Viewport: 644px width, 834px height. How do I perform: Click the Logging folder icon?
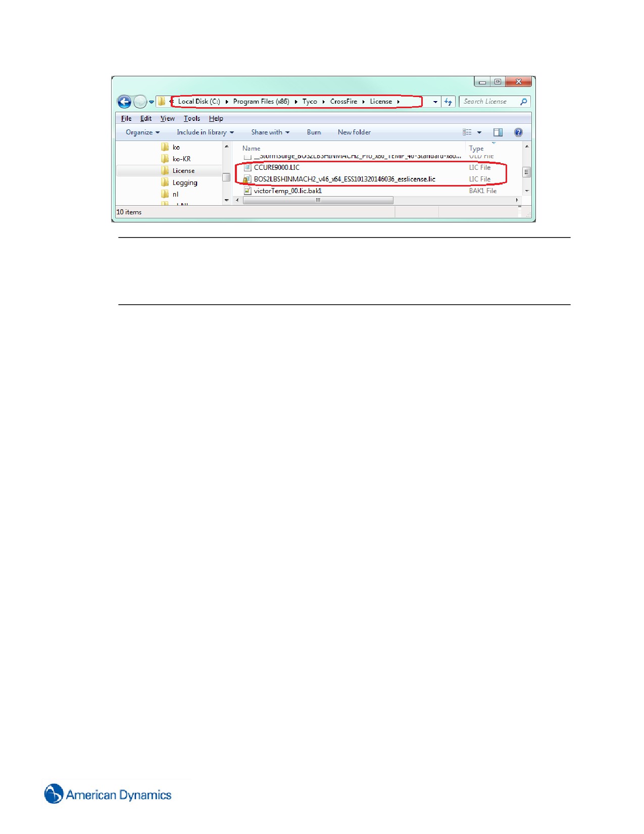click(x=165, y=182)
